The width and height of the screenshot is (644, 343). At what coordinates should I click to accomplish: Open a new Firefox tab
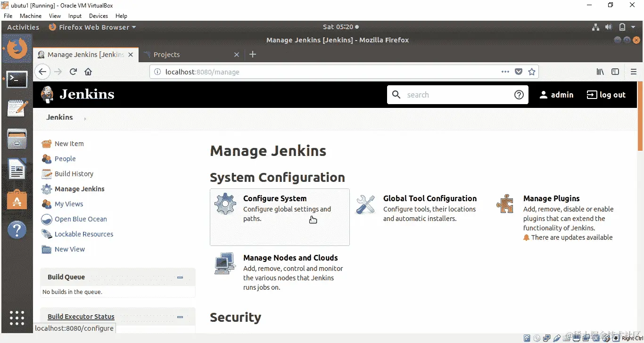253,55
